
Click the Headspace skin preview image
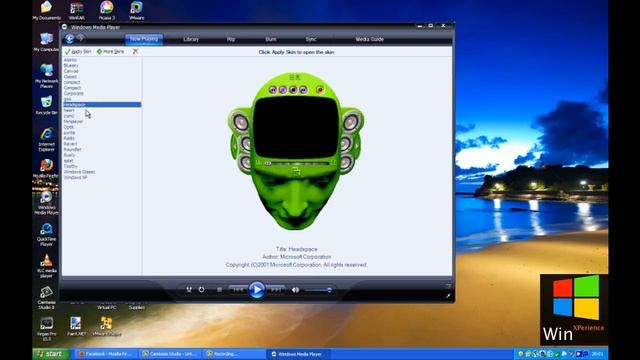[x=296, y=151]
